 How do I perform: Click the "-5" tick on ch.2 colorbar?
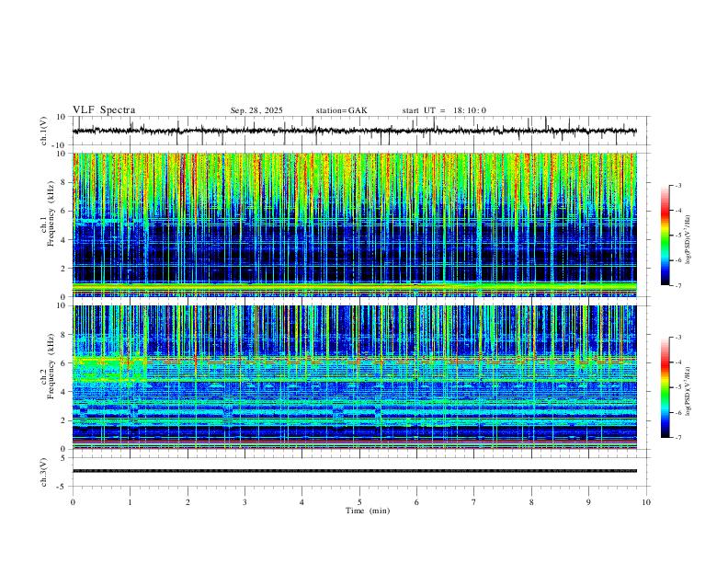click(x=678, y=387)
